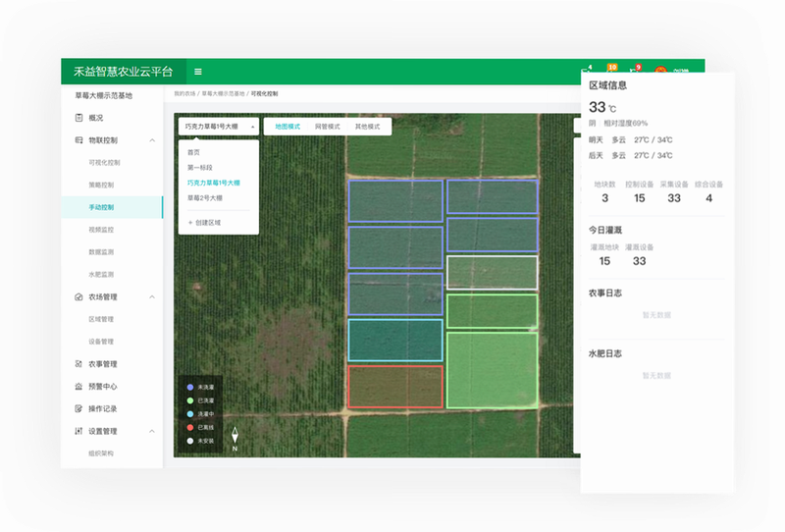Click blue 未浇灌 legend dot

190,388
